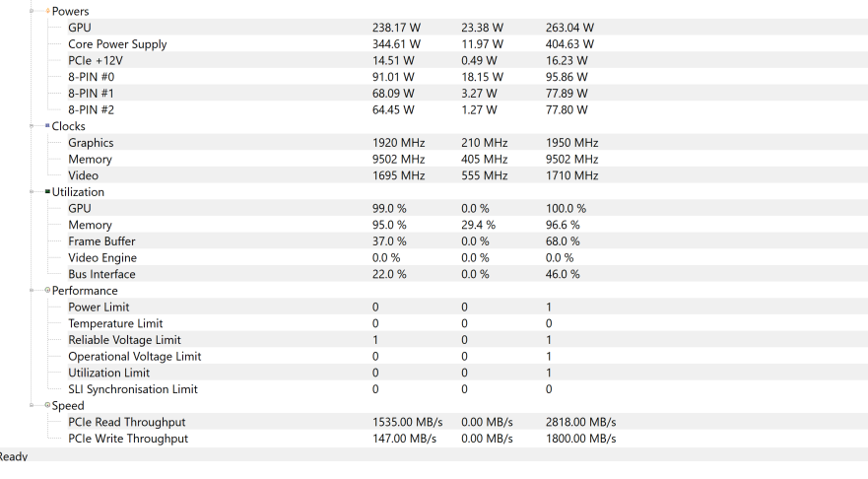Select the Graphics clock row
Screen dimensions: 868x479
(91, 143)
